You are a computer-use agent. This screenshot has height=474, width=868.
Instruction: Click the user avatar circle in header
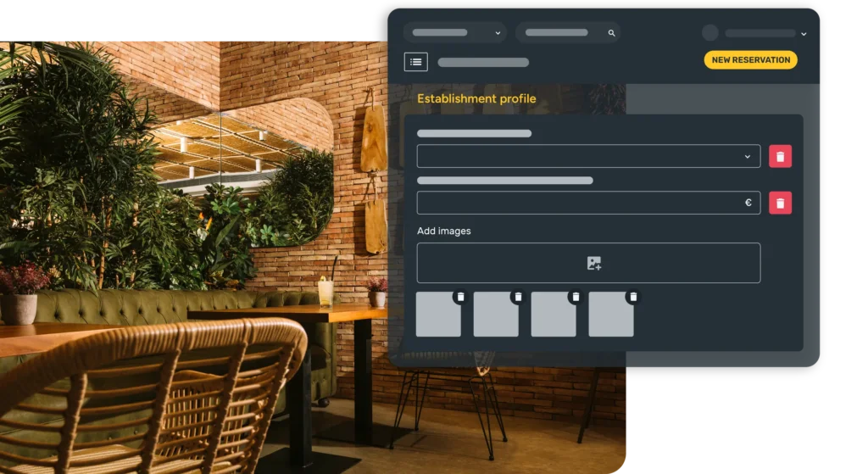(x=710, y=33)
